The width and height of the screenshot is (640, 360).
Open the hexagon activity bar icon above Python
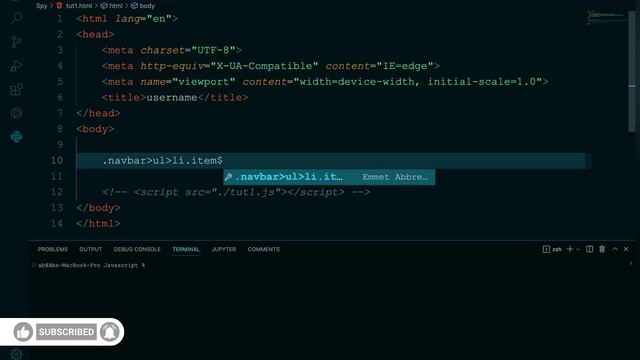(x=16, y=113)
